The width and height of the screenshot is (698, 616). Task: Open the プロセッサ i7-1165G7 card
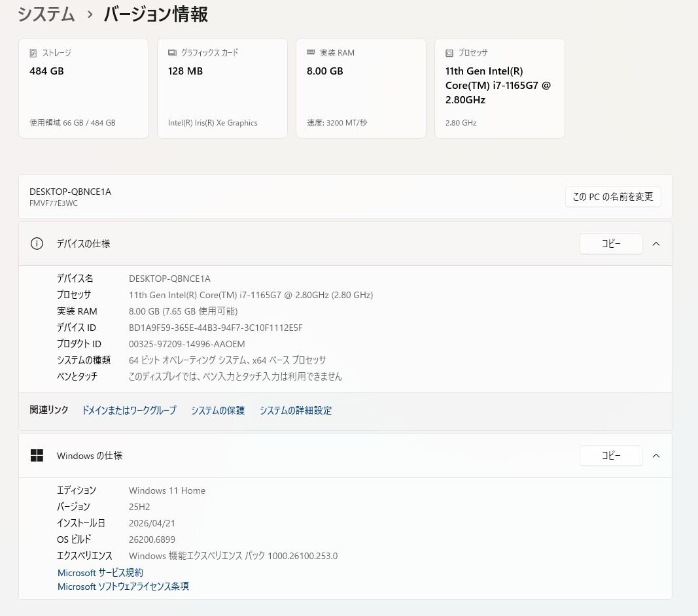[500, 88]
